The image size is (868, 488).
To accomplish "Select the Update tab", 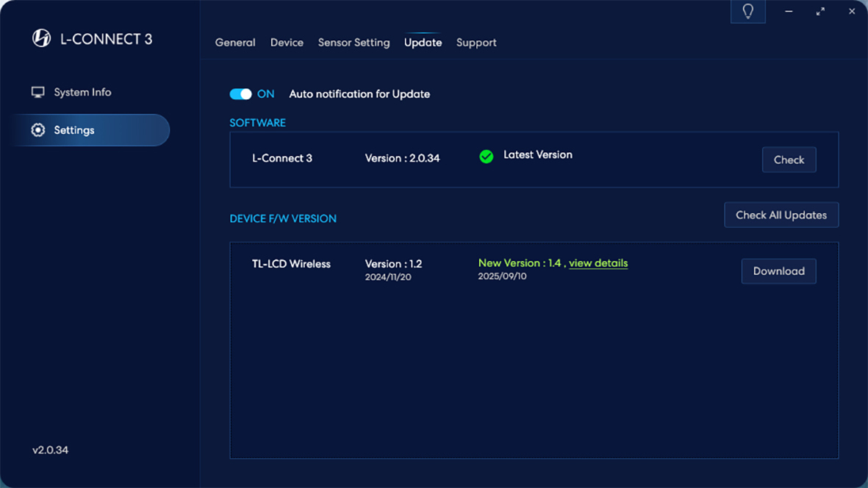I will (x=423, y=43).
